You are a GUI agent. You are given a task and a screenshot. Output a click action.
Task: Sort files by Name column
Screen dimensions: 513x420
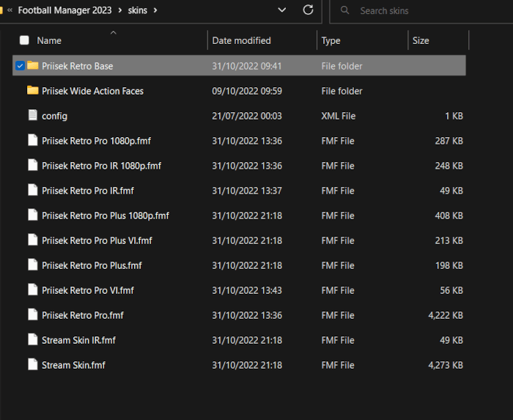coord(49,40)
